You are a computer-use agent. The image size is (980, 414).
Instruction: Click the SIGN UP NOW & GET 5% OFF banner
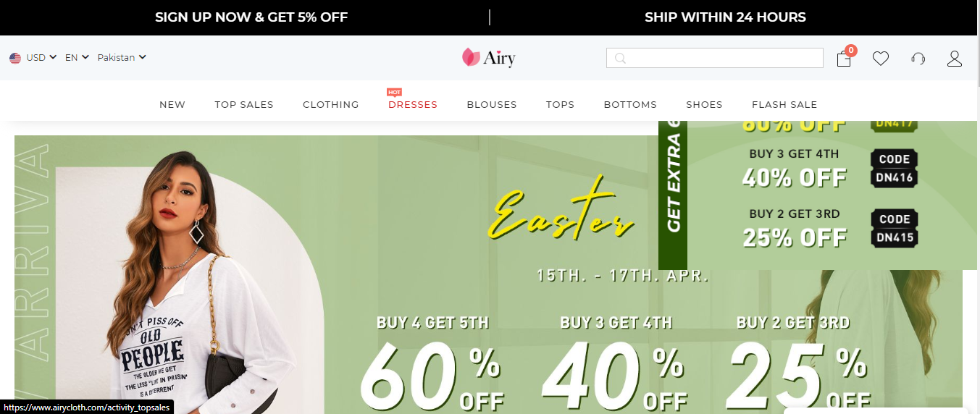click(251, 17)
